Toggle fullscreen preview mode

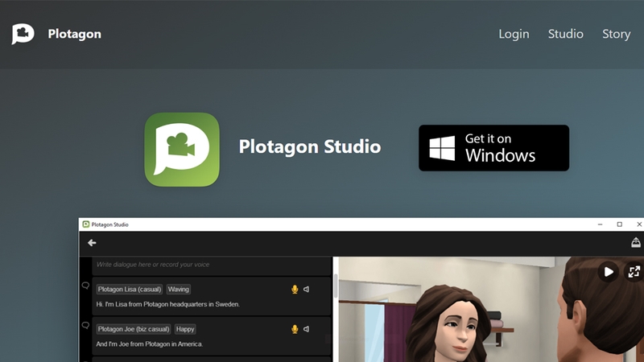point(634,272)
